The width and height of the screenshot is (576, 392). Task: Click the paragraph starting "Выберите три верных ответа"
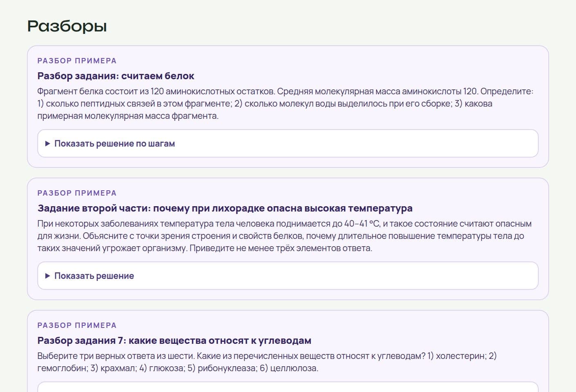267,362
